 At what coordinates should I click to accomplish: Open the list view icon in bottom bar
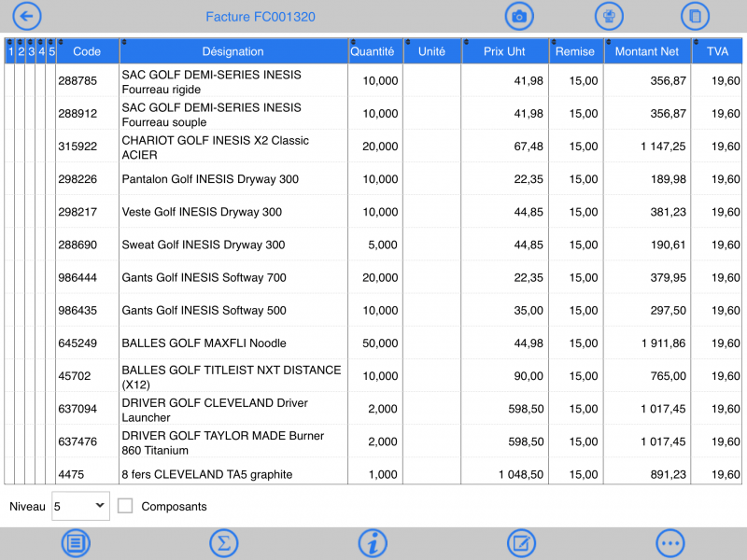point(76,543)
